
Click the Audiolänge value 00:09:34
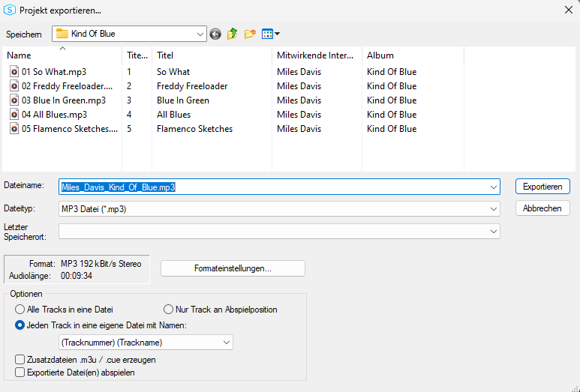77,276
